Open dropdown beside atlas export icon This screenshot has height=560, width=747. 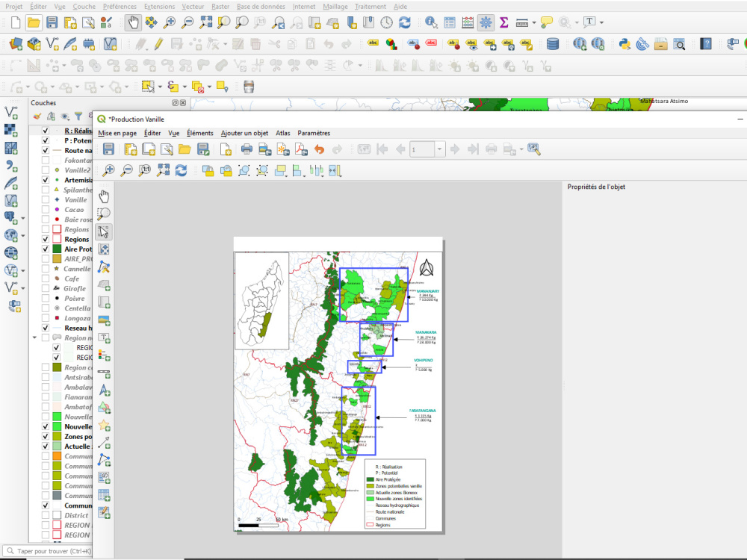point(521,149)
